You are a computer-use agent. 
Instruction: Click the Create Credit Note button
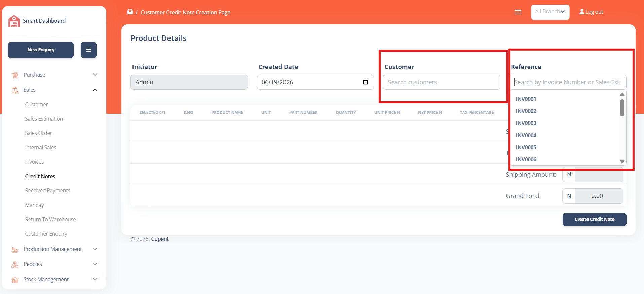coord(594,219)
